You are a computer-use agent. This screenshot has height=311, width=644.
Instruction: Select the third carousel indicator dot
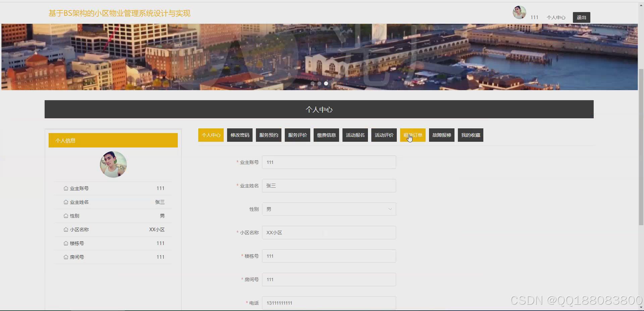[x=326, y=83]
